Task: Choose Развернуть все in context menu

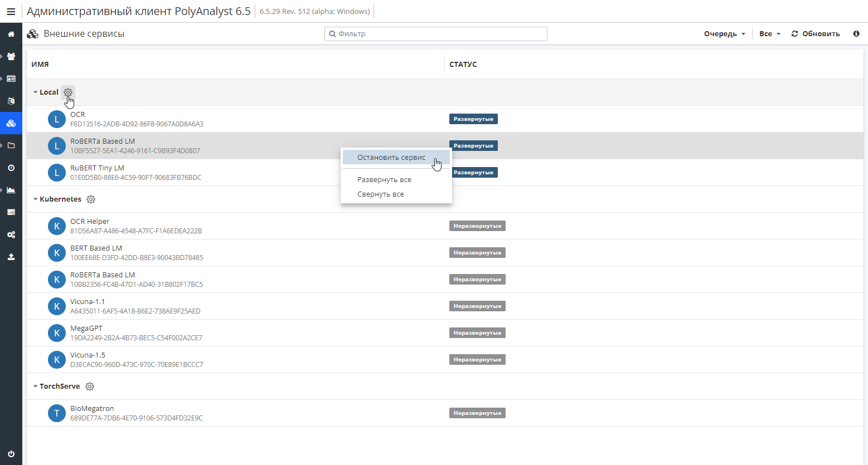Action: click(384, 180)
